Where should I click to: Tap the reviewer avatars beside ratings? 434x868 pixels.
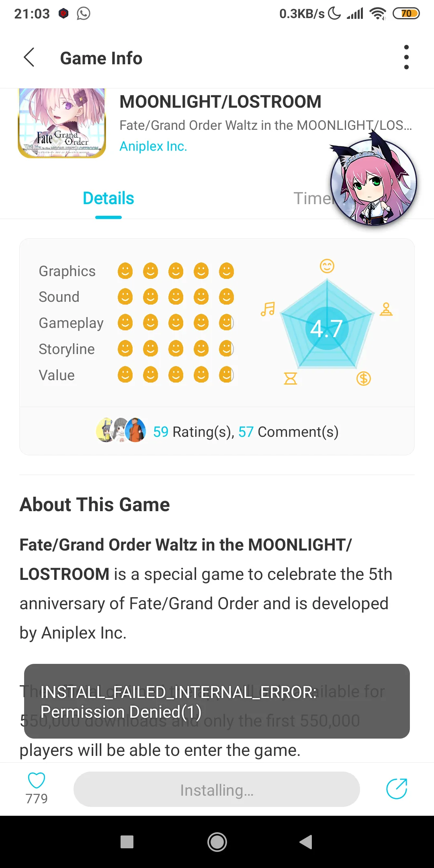point(121,430)
